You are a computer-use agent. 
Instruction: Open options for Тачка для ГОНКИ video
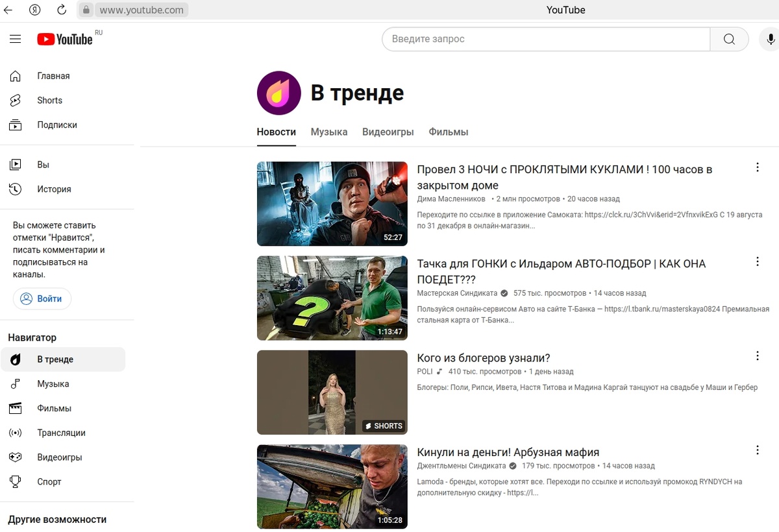(757, 262)
